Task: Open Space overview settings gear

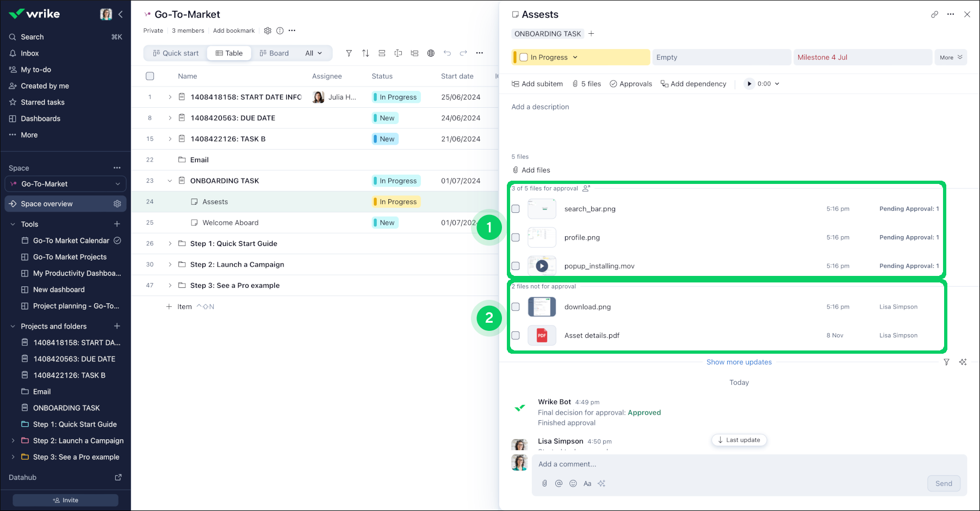Action: pyautogui.click(x=117, y=204)
